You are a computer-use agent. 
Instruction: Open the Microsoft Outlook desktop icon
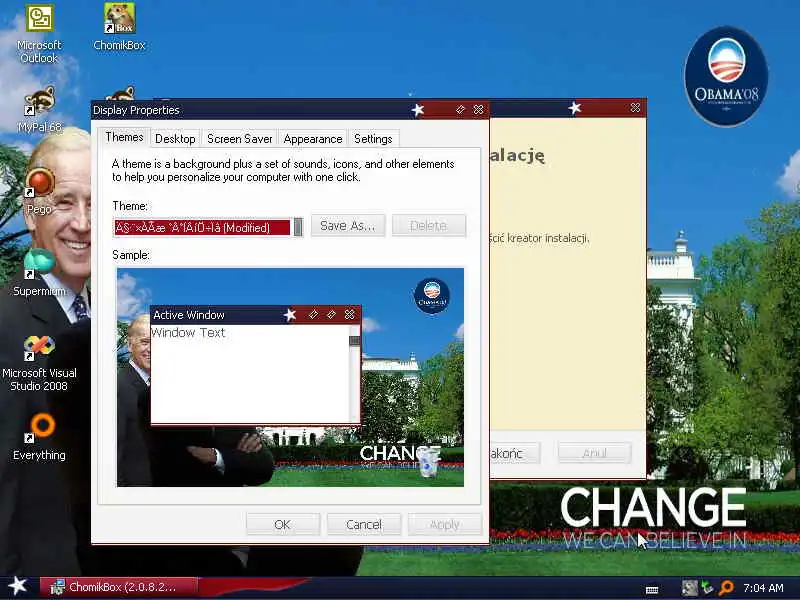39,34
